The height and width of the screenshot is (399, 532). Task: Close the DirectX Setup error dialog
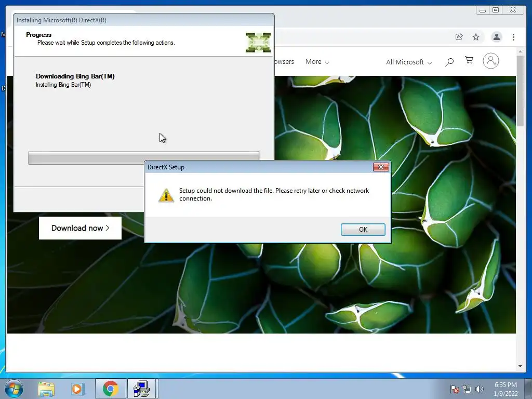tap(381, 167)
